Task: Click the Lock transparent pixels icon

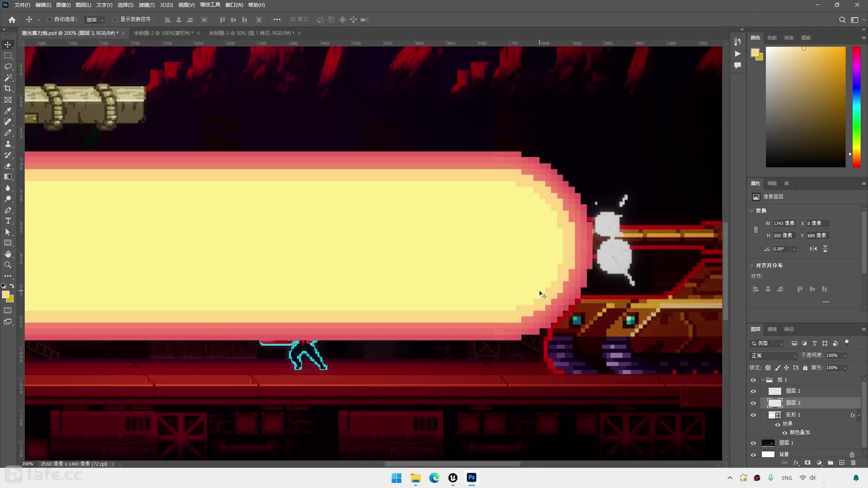Action: (x=768, y=368)
